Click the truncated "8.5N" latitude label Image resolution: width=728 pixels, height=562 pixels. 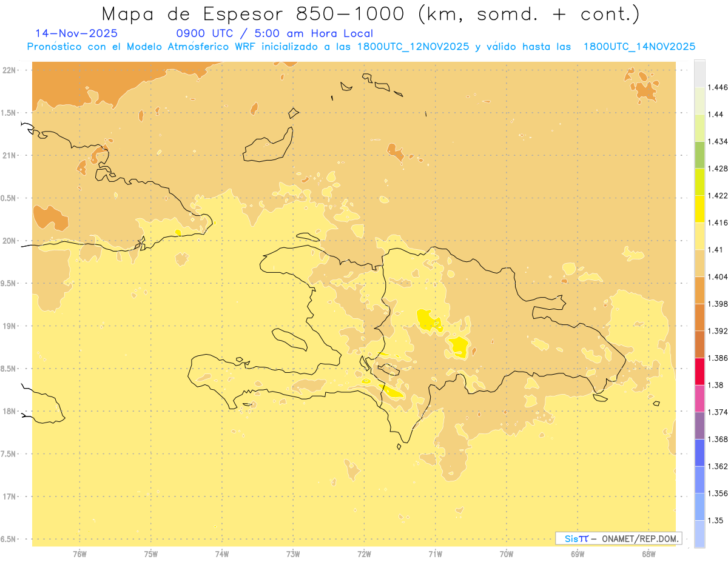[8, 369]
